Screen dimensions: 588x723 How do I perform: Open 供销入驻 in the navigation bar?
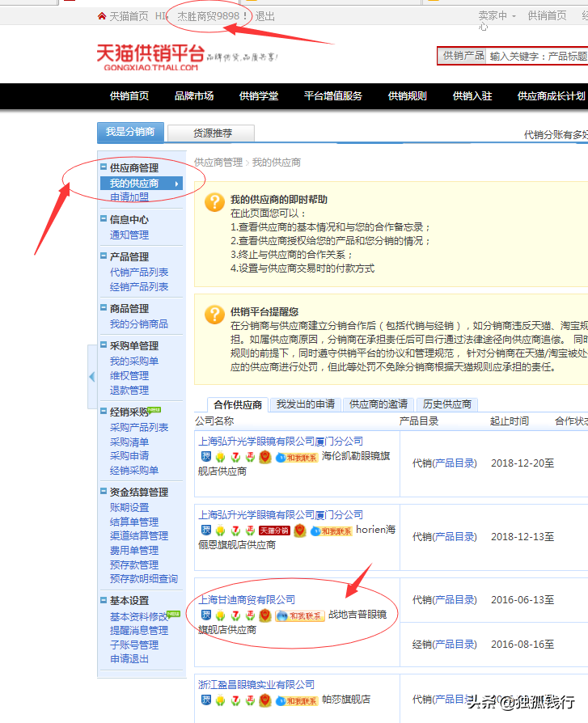[x=472, y=96]
